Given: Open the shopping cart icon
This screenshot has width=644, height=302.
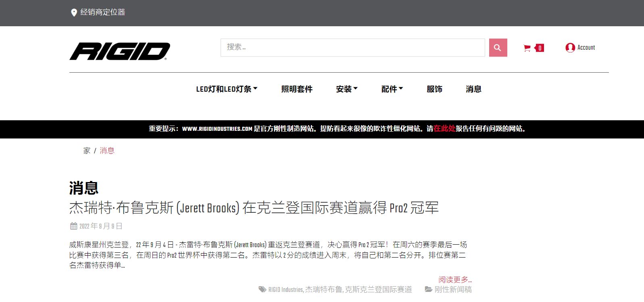Looking at the screenshot, I should click(x=527, y=48).
